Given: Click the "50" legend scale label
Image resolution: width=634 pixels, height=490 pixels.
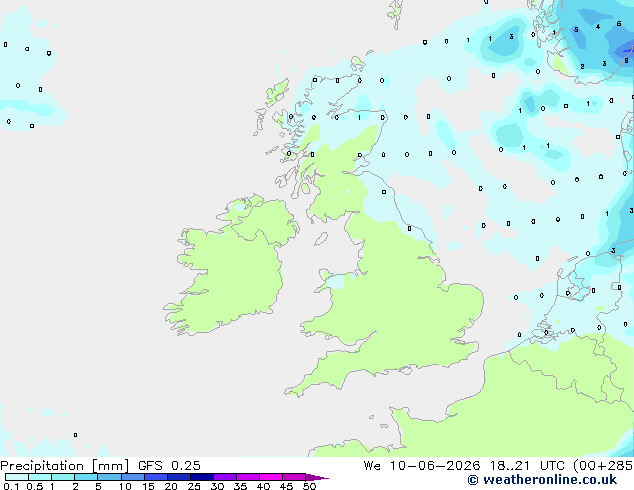Looking at the screenshot, I should [309, 486].
